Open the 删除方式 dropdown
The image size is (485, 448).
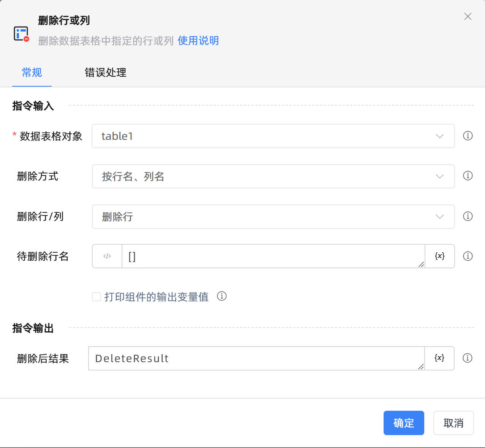click(273, 176)
